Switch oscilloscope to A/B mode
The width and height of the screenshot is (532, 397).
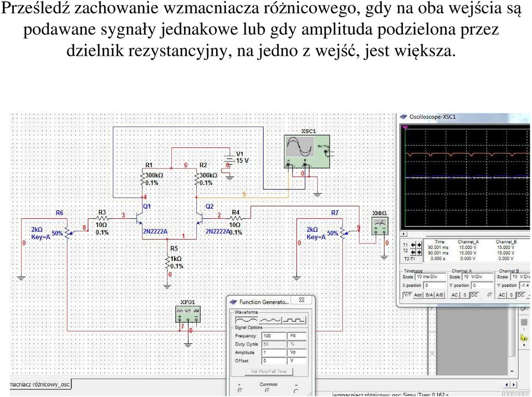coord(439,295)
